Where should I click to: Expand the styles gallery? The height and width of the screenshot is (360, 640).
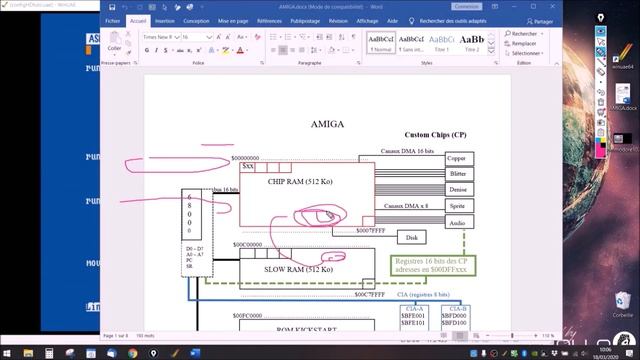pos(491,51)
